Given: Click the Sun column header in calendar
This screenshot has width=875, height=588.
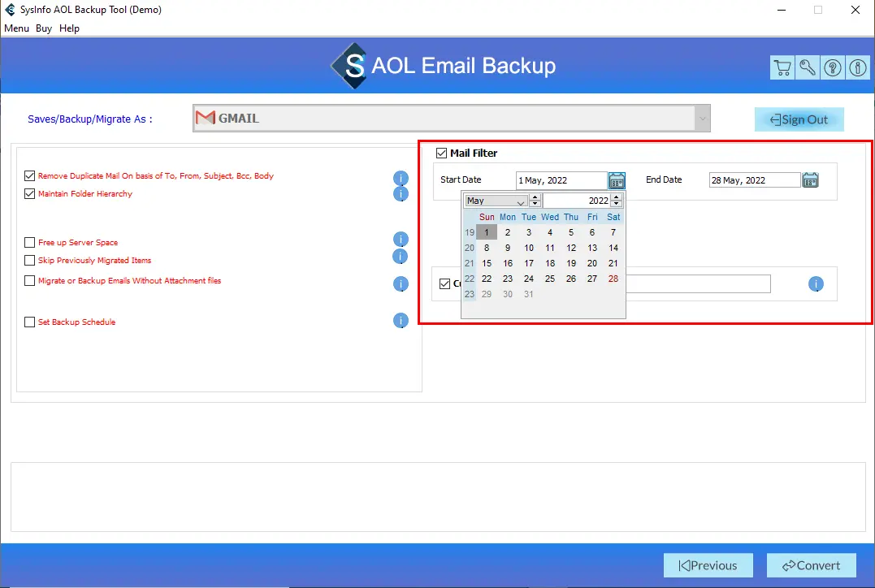Looking at the screenshot, I should tap(487, 217).
